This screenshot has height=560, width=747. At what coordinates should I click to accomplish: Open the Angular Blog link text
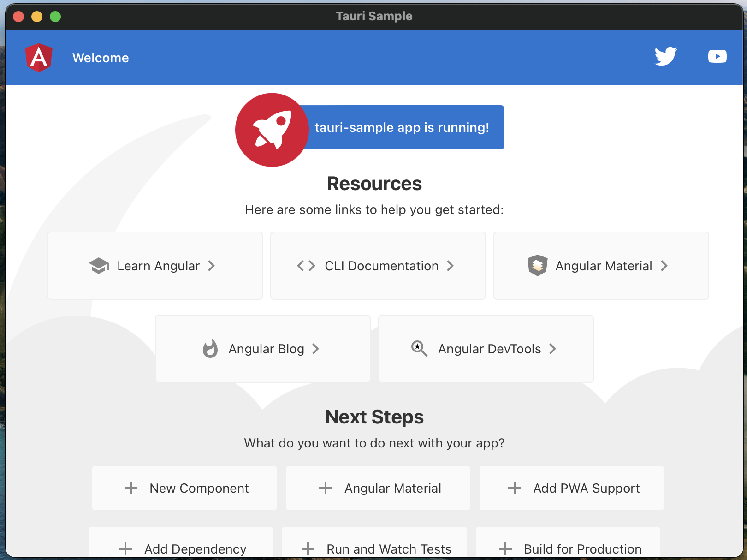(266, 349)
